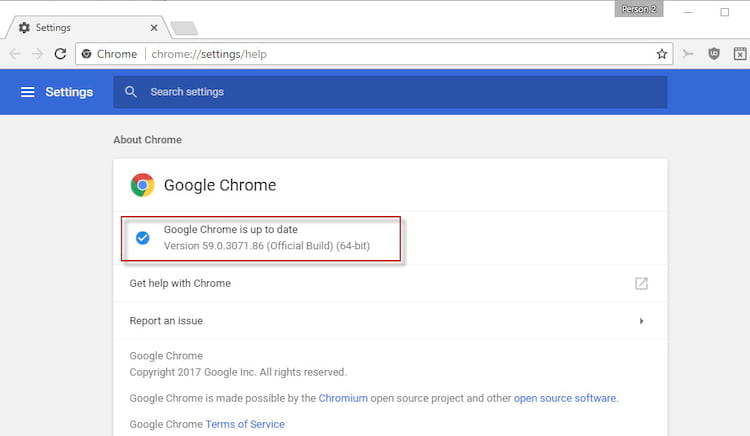Click the external link icon for Get help
Image resolution: width=750 pixels, height=436 pixels.
click(x=641, y=283)
